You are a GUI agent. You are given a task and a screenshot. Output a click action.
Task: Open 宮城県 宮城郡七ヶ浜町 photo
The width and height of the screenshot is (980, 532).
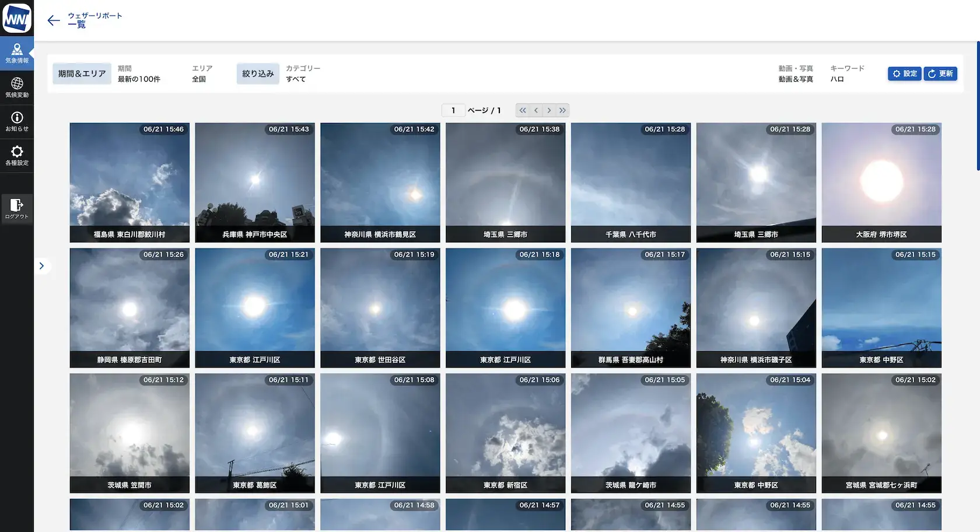[881, 433]
